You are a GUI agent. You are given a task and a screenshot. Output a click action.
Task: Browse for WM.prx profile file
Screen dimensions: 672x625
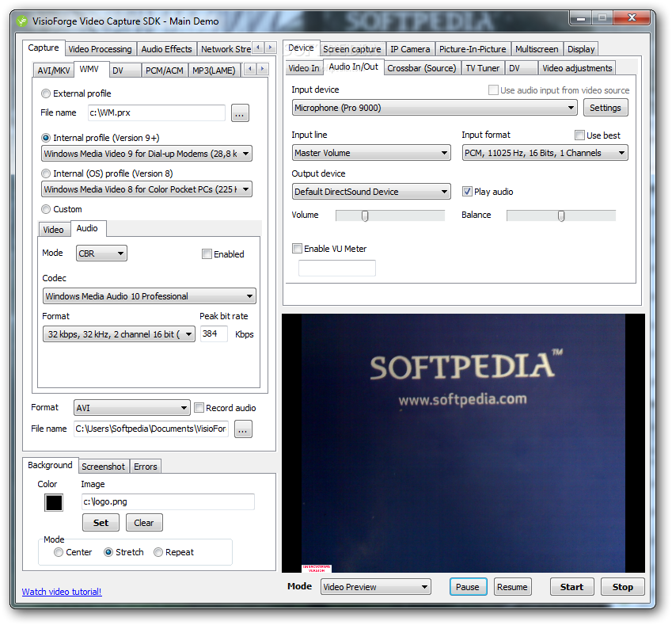[x=240, y=113]
